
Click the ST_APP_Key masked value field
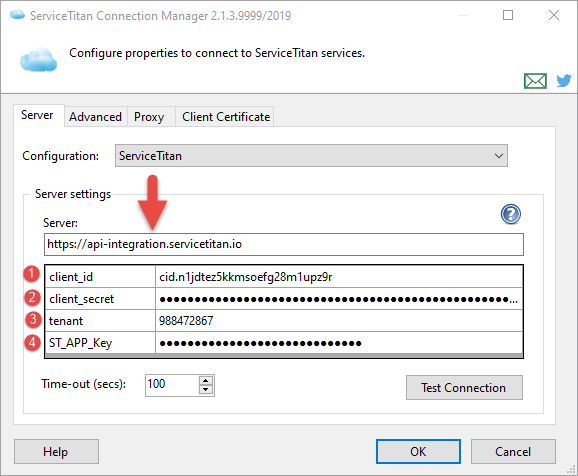click(338, 343)
